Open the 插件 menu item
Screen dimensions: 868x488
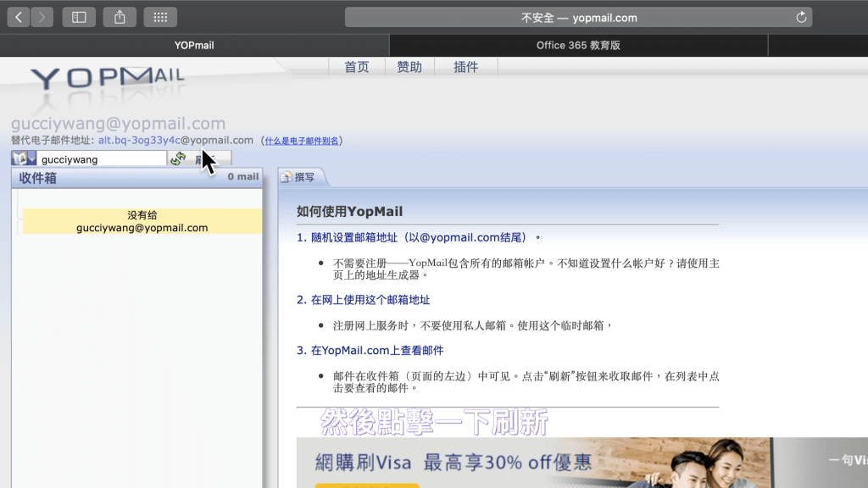tap(466, 67)
